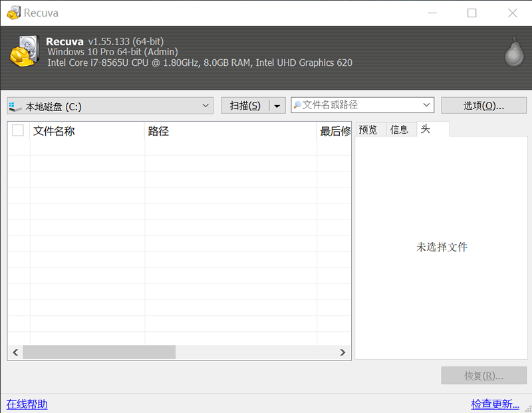Click 检查更新... link
Image resolution: width=532 pixels, height=413 pixels.
coord(495,404)
